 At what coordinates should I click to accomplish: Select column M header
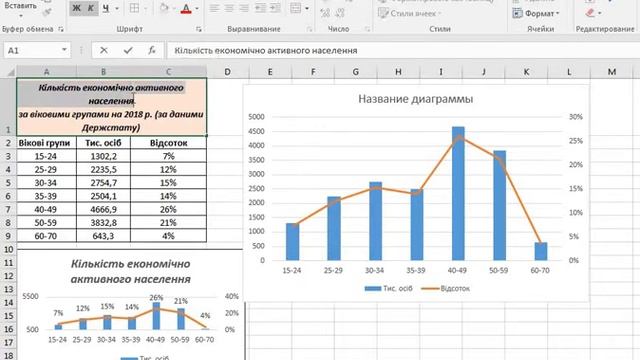[611, 72]
